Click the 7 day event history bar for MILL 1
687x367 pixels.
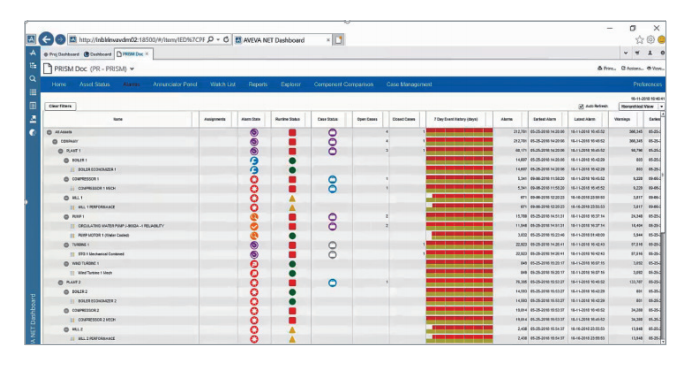[x=459, y=198]
